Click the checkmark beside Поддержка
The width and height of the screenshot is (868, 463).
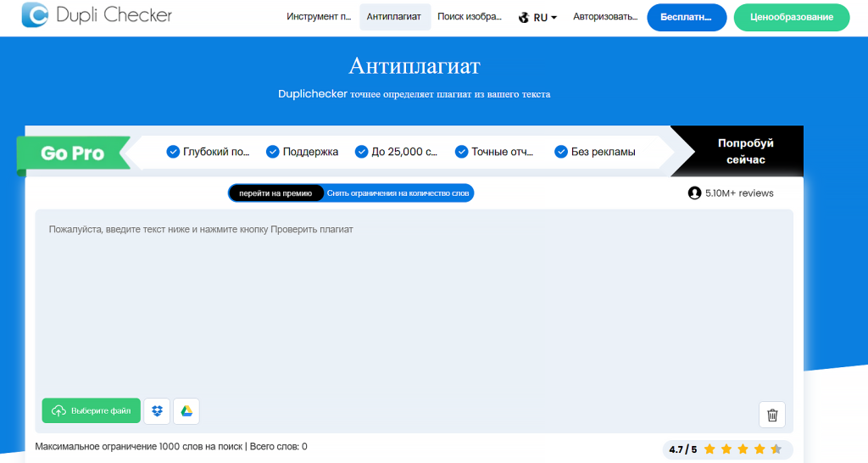272,152
